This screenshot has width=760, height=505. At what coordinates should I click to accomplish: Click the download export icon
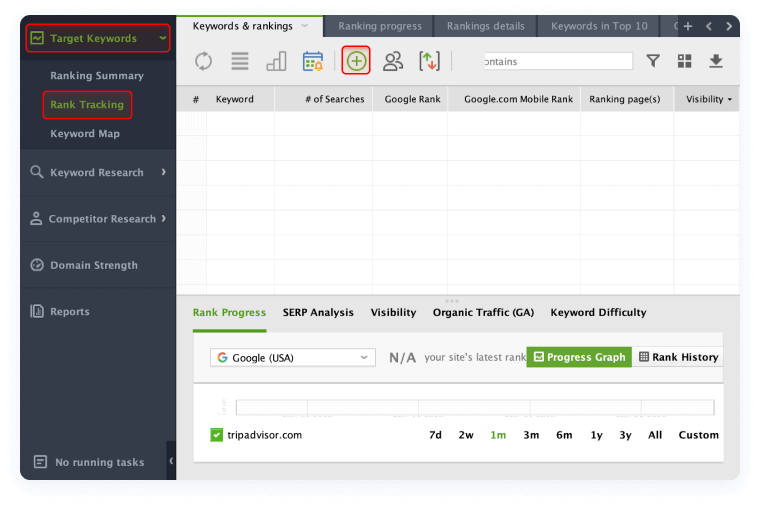pyautogui.click(x=716, y=61)
